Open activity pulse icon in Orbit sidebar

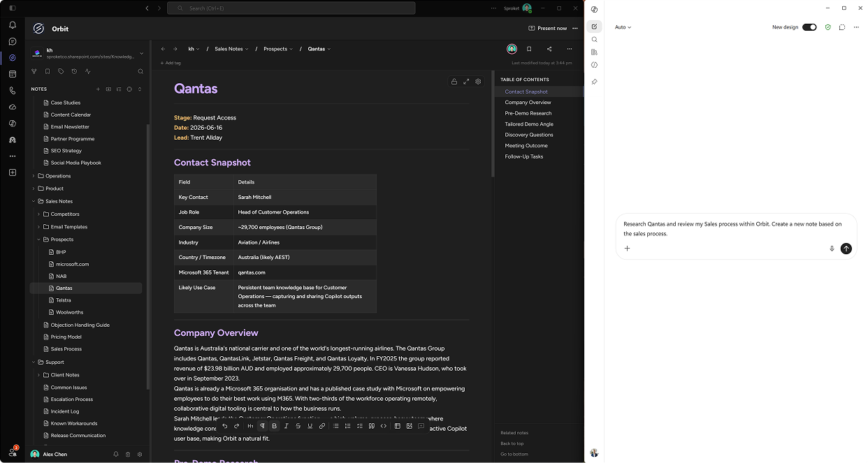[87, 71]
